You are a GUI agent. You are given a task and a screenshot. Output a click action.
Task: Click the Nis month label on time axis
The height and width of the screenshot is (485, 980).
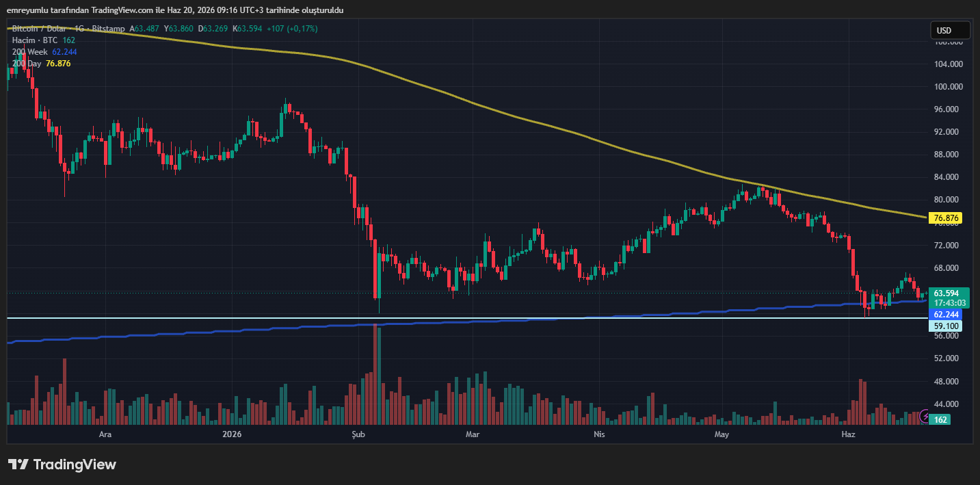599,434
